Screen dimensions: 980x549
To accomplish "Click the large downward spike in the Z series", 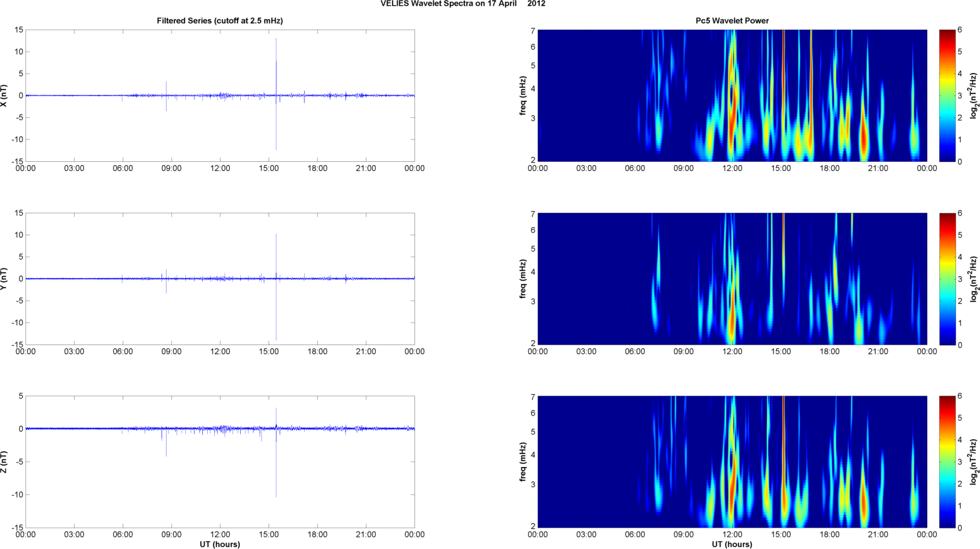I will click(276, 463).
